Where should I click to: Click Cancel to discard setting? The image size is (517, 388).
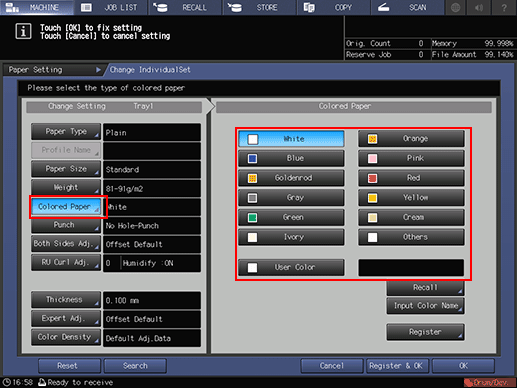(332, 366)
